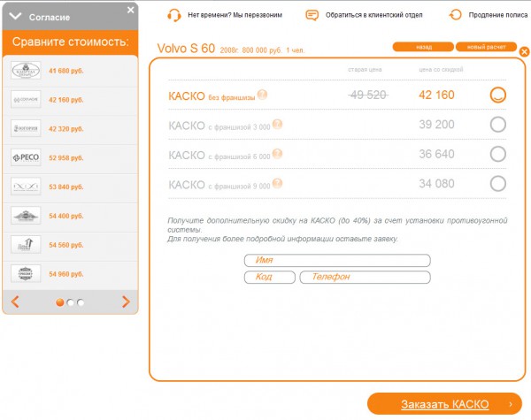The height and width of the screenshot is (420, 531).
Task: Click help icon for КАСКО без франшизы
Action: [262, 95]
